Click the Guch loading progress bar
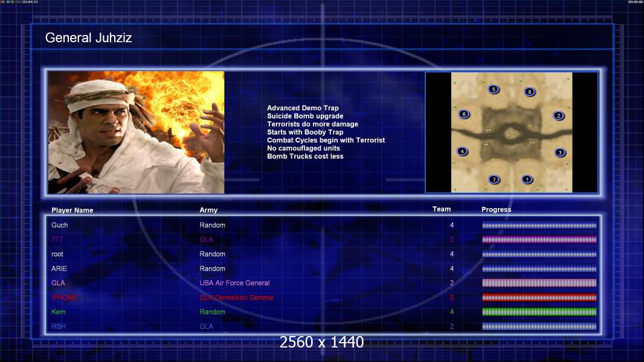The width and height of the screenshot is (644, 362). [539, 225]
